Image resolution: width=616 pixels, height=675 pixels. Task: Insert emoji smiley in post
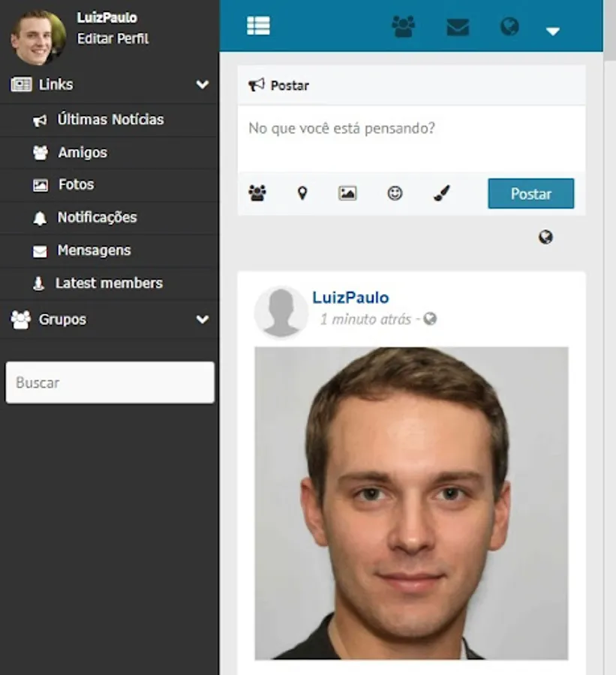(x=395, y=193)
